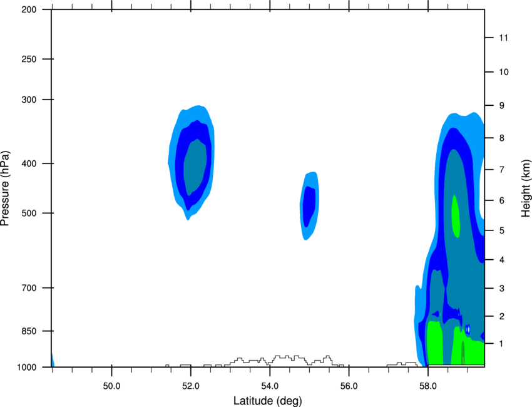
Task: Click the 250 pressure tick label
Action: [29, 59]
